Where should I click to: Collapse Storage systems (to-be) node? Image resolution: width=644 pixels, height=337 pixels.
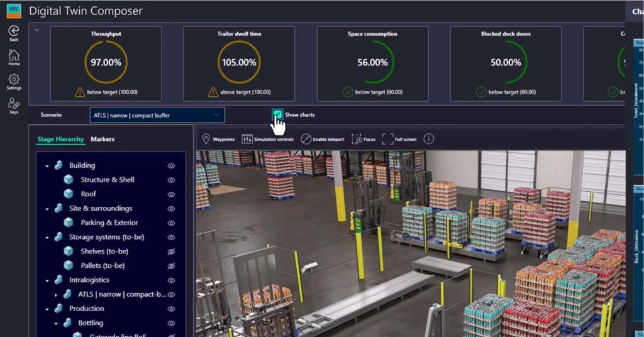[x=47, y=238]
